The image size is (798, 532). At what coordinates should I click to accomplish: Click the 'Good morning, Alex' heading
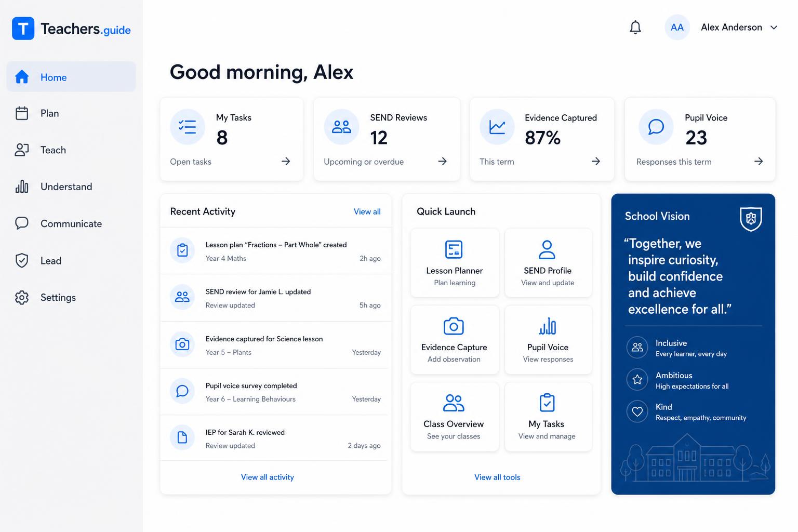click(x=262, y=72)
